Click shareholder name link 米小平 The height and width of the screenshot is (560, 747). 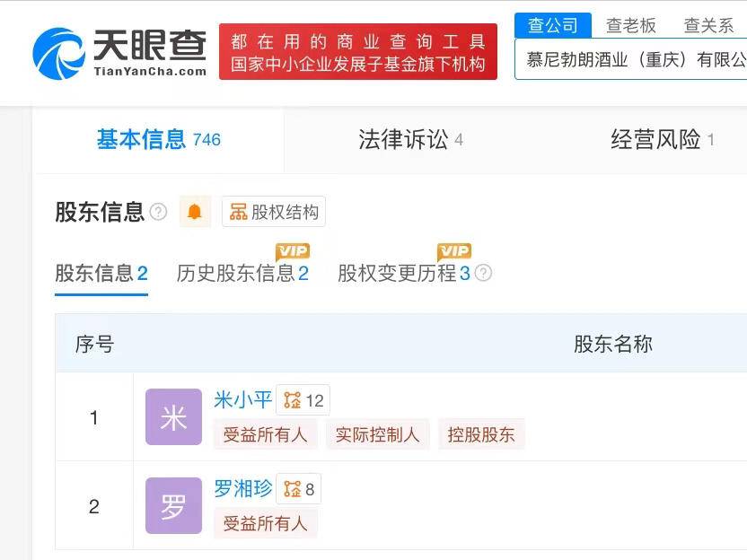pyautogui.click(x=242, y=399)
